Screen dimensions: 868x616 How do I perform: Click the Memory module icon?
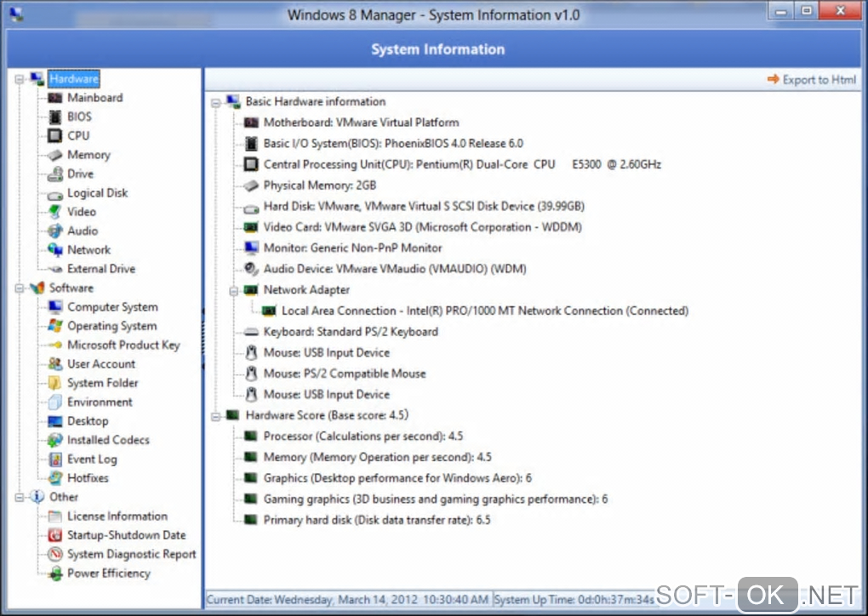[x=54, y=155]
